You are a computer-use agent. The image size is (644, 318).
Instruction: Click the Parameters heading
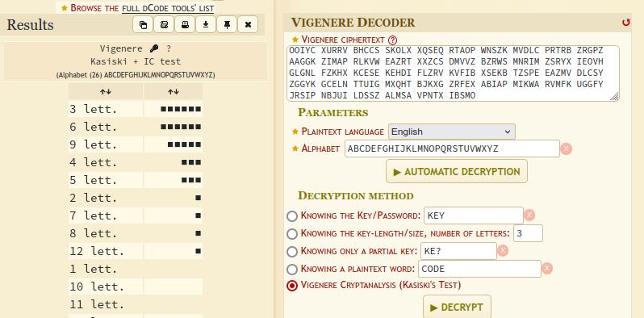(333, 112)
